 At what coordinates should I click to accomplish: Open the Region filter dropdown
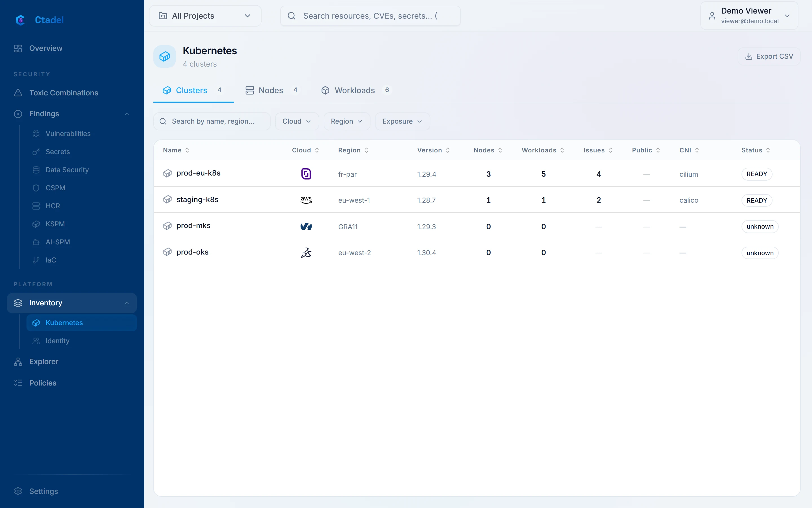[x=347, y=121]
